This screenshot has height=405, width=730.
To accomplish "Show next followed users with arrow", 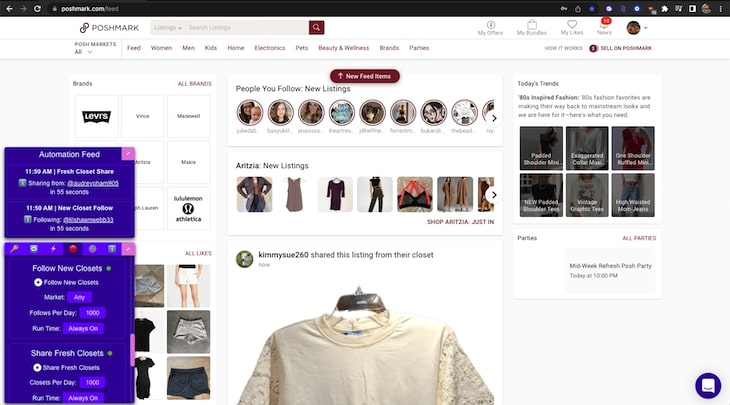I will (494, 118).
